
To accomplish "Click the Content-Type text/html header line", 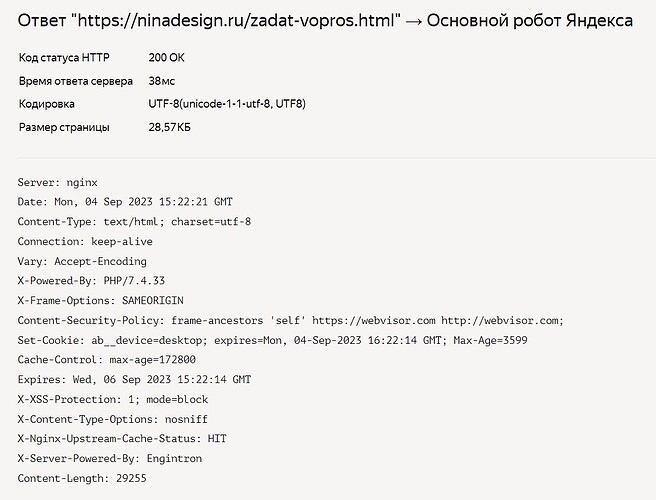I will coord(134,222).
